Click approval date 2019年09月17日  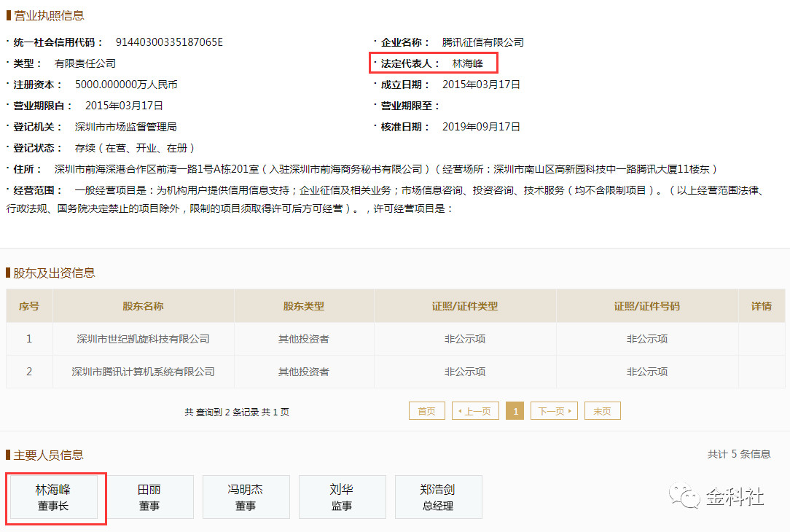point(481,127)
